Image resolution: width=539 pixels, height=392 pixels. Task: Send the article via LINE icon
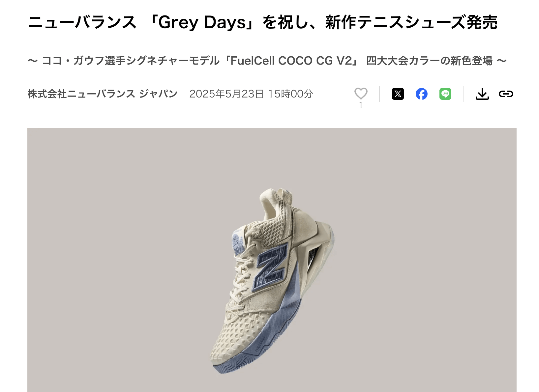(x=445, y=94)
